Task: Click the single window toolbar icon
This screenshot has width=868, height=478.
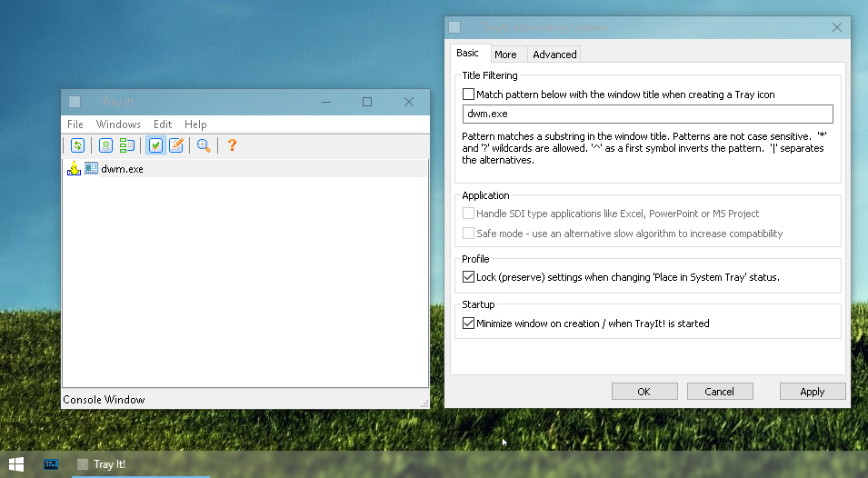Action: click(x=106, y=145)
